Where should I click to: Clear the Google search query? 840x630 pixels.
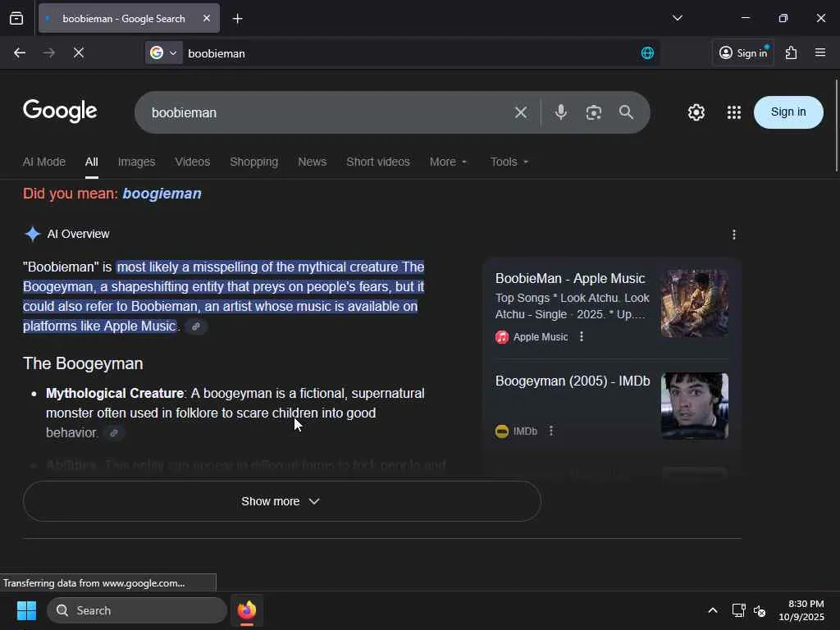pyautogui.click(x=521, y=112)
